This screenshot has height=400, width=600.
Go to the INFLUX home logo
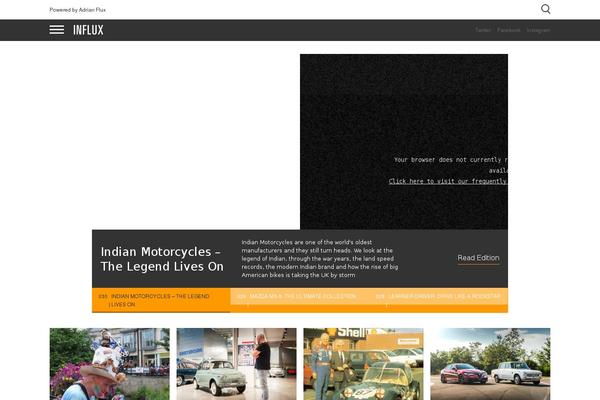88,30
